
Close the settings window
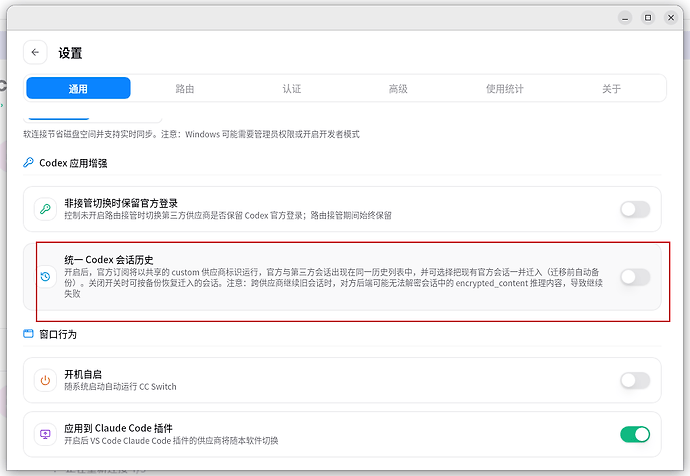(671, 18)
